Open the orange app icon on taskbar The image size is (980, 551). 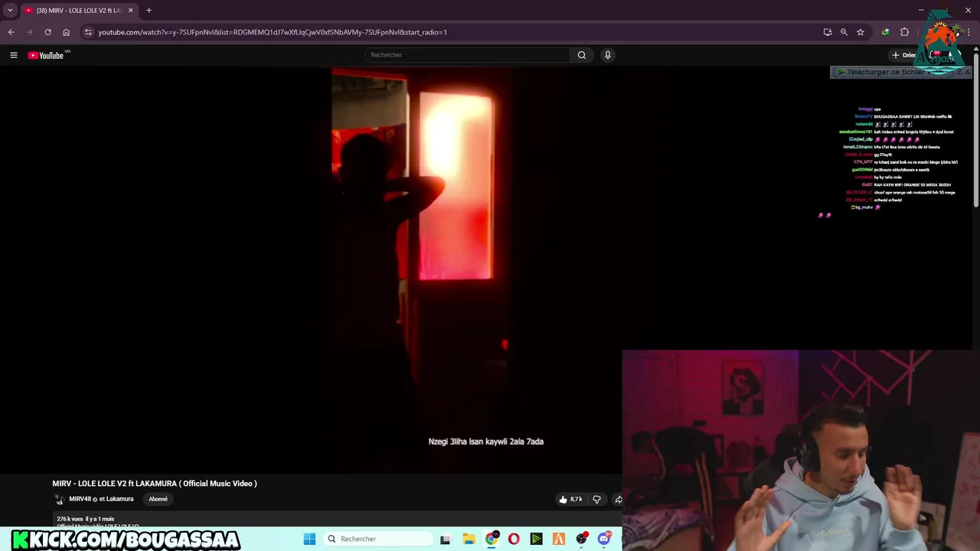(x=559, y=539)
